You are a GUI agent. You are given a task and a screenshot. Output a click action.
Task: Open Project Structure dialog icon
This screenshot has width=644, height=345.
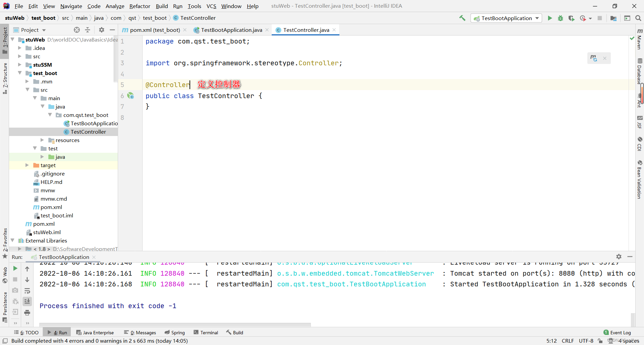tap(613, 18)
